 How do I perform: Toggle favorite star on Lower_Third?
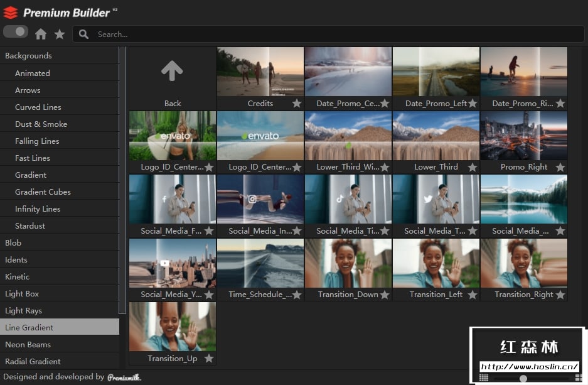473,167
